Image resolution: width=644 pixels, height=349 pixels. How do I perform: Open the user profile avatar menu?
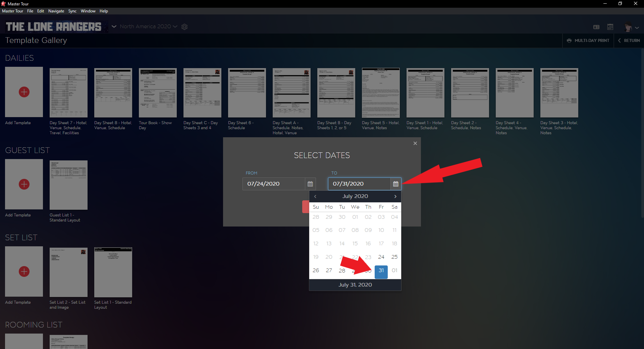(632, 27)
